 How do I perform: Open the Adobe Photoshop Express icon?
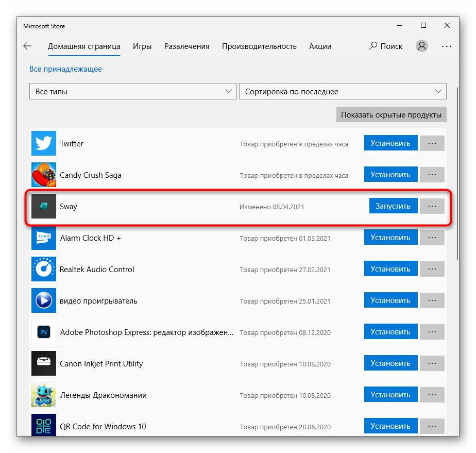44,332
